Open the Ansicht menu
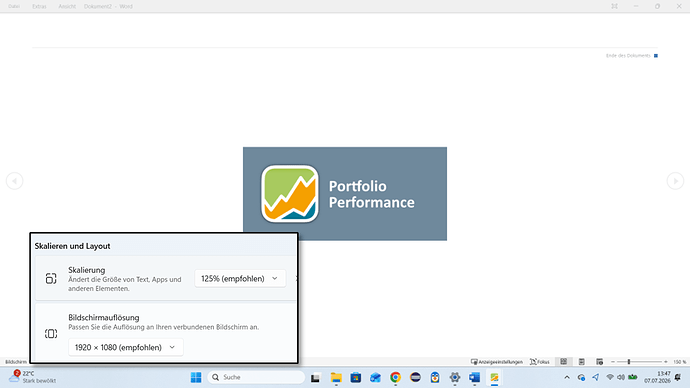Image resolution: width=690 pixels, height=388 pixels. [x=67, y=6]
